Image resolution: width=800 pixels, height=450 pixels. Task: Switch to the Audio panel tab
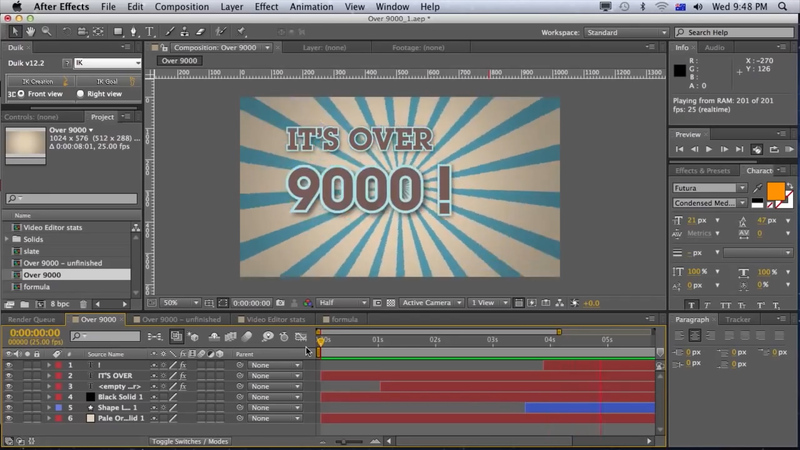[x=714, y=47]
